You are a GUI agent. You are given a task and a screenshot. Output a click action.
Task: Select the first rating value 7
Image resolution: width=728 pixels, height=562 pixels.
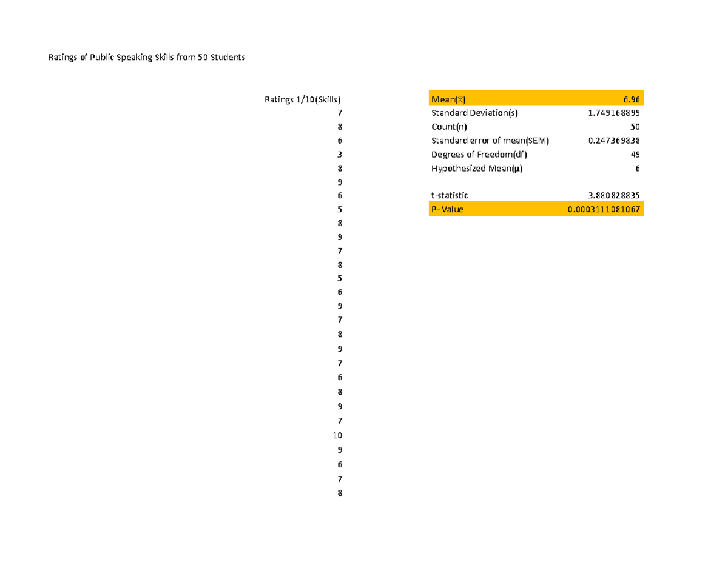(340, 112)
